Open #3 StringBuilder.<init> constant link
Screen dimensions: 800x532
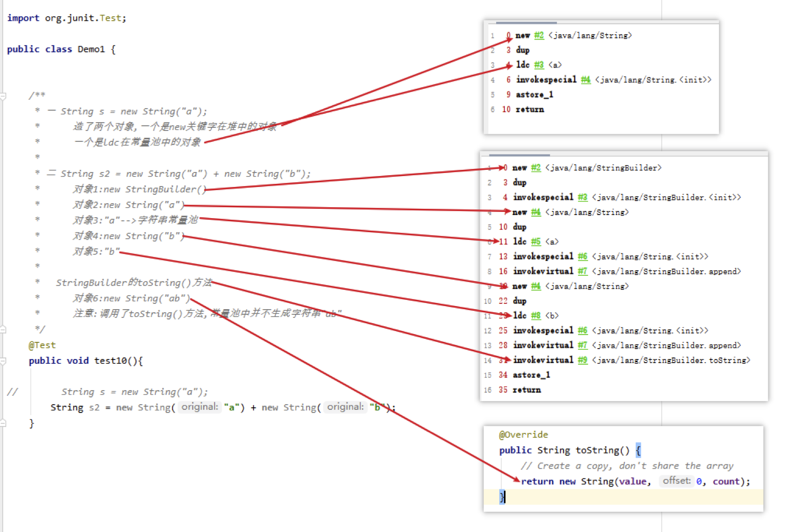[582, 197]
